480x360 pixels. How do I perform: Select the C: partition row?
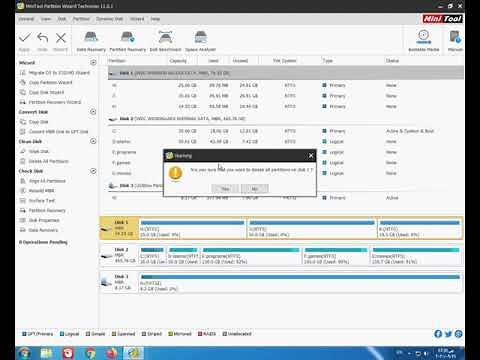(x=286, y=131)
